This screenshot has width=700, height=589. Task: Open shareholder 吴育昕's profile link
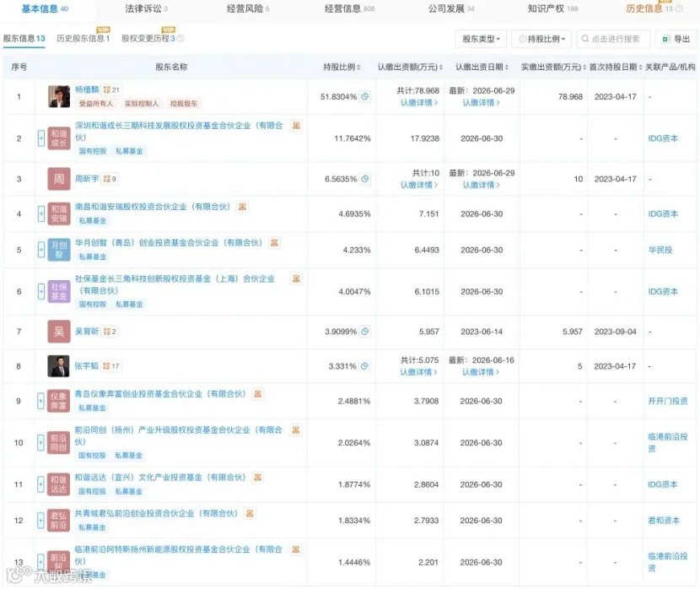pyautogui.click(x=87, y=332)
